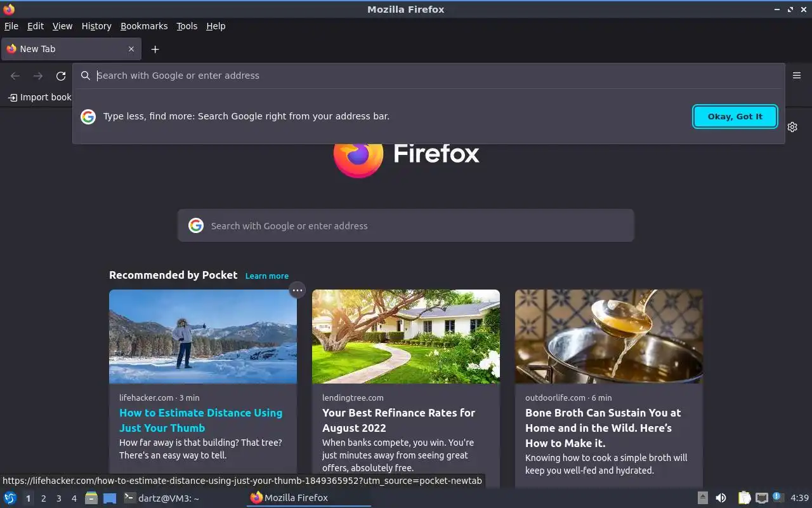Image resolution: width=812 pixels, height=508 pixels.
Task: Switch to workspace 4
Action: pyautogui.click(x=74, y=498)
